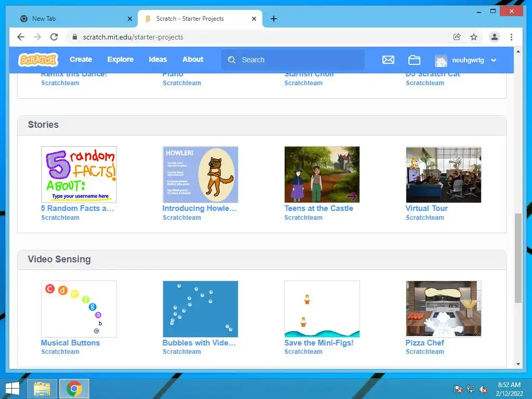Click the network tray icon
This screenshot has width=532, height=399.
[x=471, y=389]
